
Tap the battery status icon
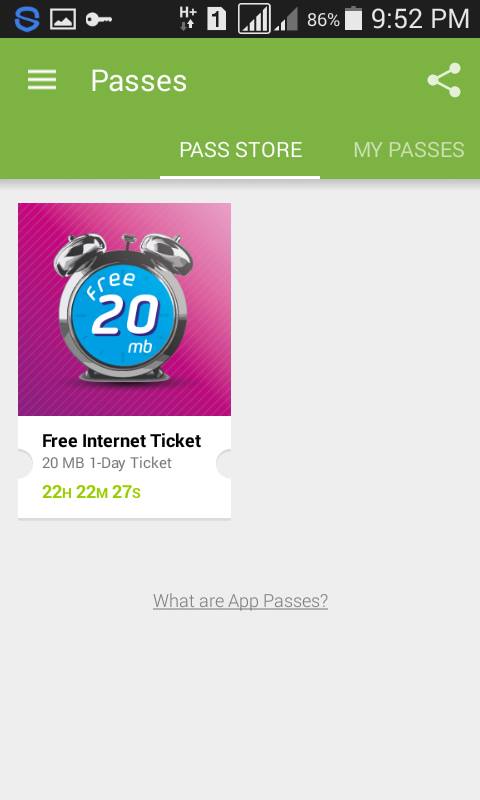coord(353,19)
